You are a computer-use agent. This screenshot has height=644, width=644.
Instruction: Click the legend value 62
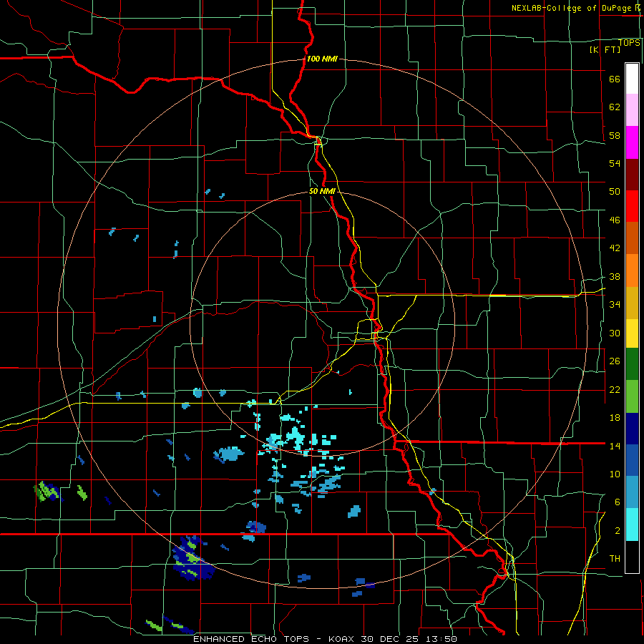click(x=615, y=107)
